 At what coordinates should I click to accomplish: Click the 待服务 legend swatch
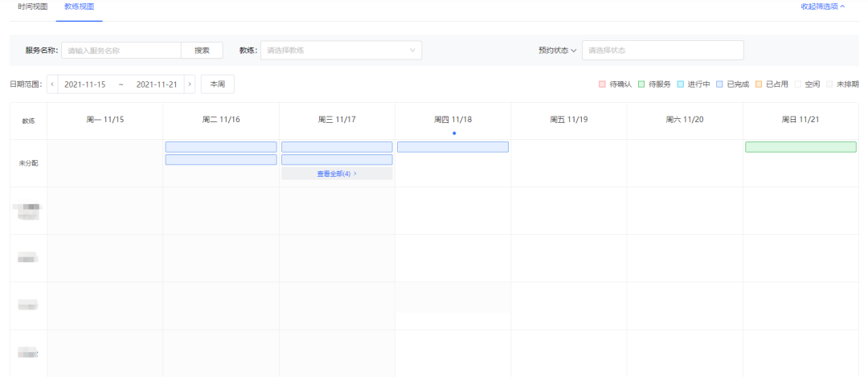tap(641, 84)
